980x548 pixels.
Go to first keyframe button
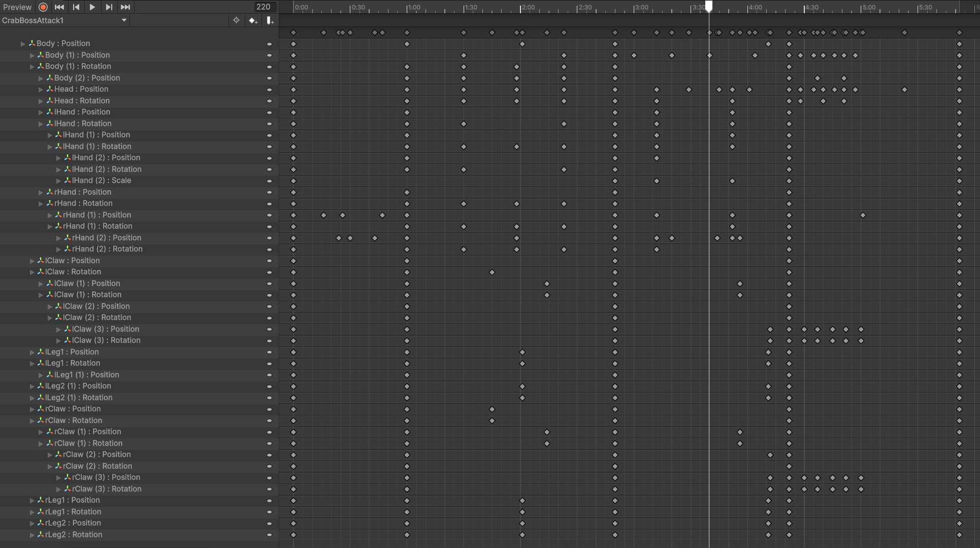click(x=59, y=7)
